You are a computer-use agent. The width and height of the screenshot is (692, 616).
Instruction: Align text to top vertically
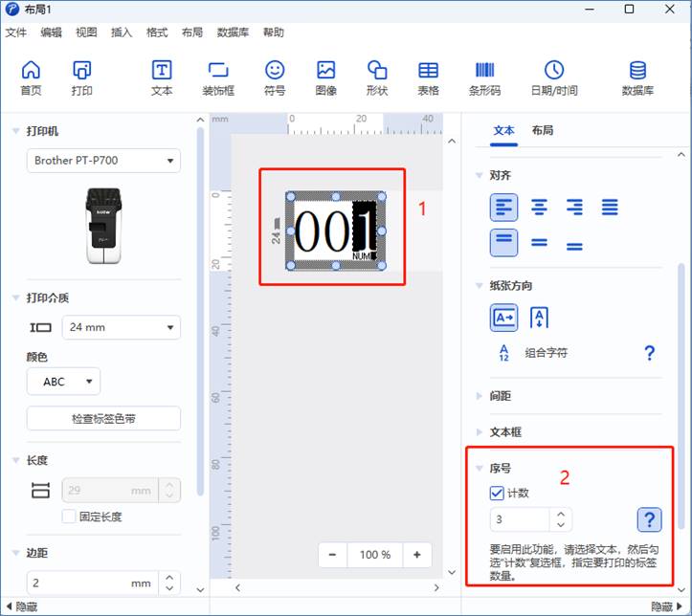(503, 243)
